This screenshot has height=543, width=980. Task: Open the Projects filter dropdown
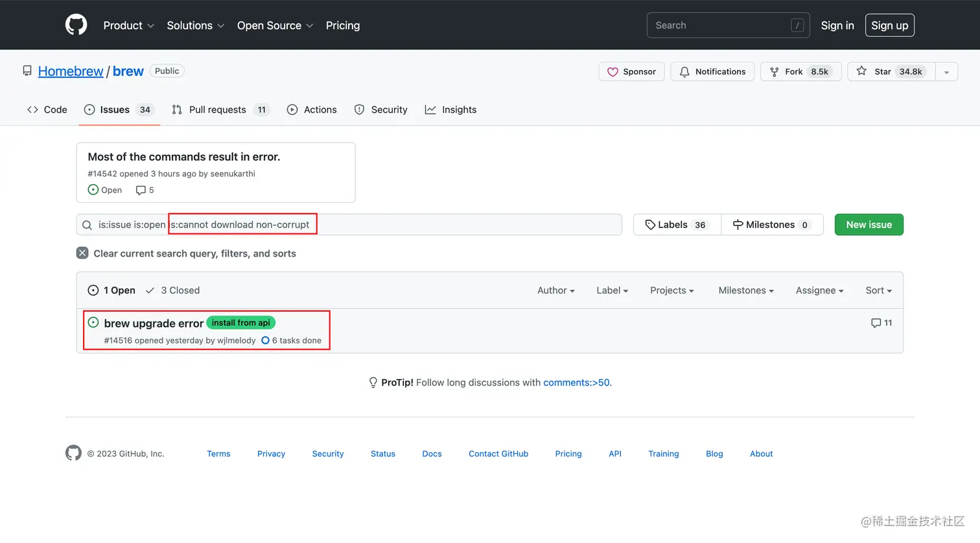(672, 290)
